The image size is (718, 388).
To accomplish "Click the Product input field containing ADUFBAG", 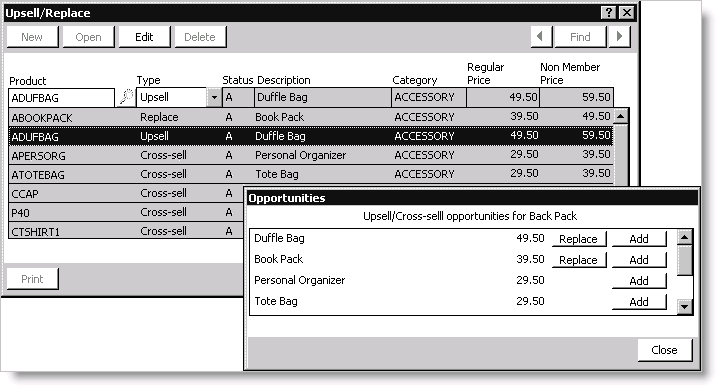I will click(x=61, y=98).
